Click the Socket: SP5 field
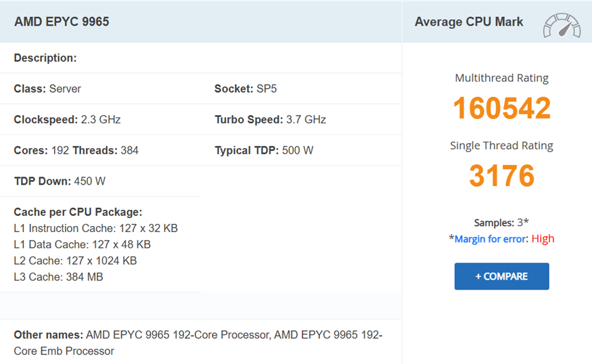 (x=244, y=89)
